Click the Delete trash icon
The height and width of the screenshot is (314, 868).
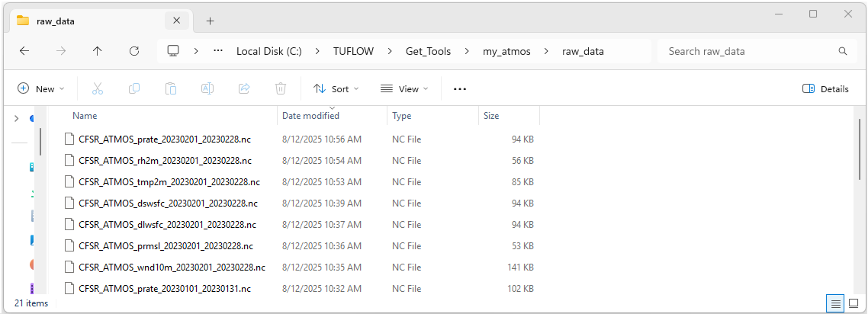[x=281, y=88]
